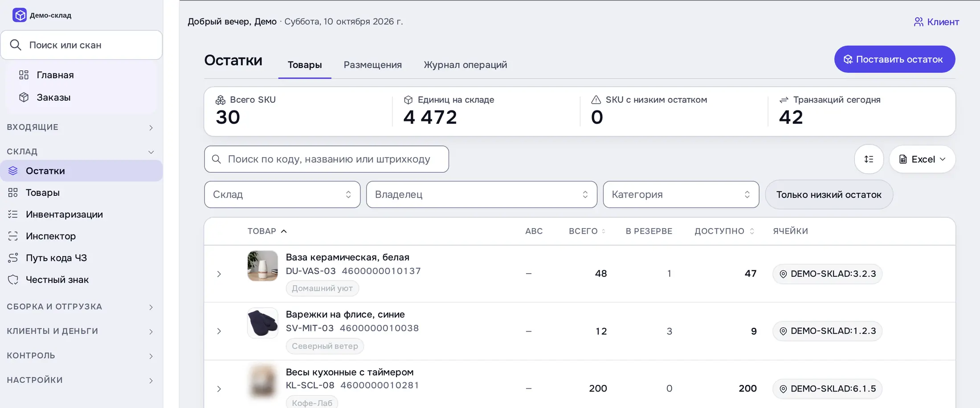
Task: Open the Категория filter dropdown
Action: 681,194
